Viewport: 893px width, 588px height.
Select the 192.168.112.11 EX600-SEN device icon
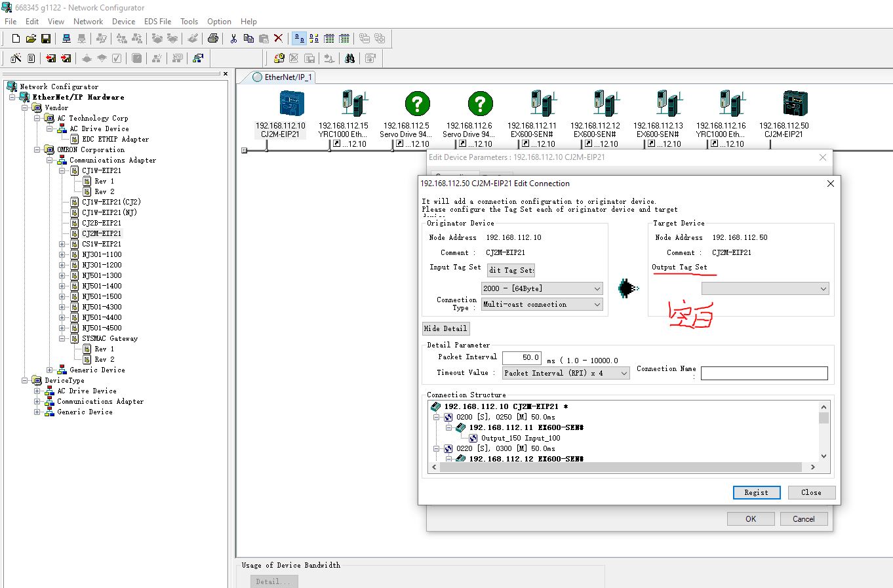pos(542,104)
